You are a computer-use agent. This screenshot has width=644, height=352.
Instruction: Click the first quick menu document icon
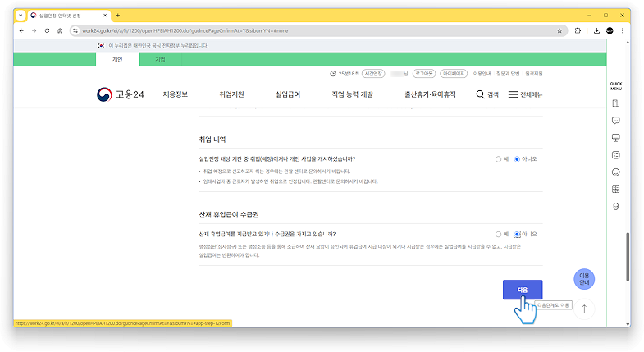[x=615, y=103]
